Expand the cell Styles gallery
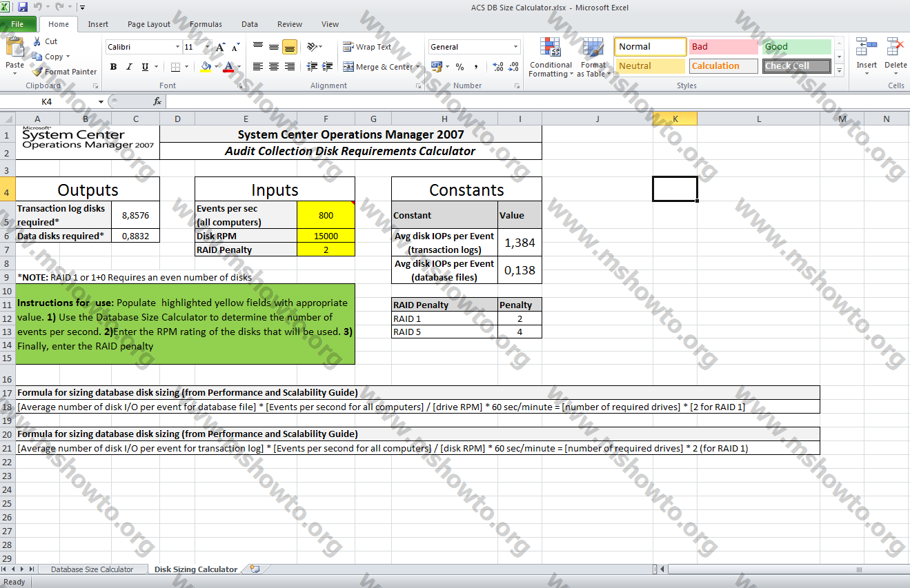Viewport: 910px width, 588px height. [x=840, y=70]
